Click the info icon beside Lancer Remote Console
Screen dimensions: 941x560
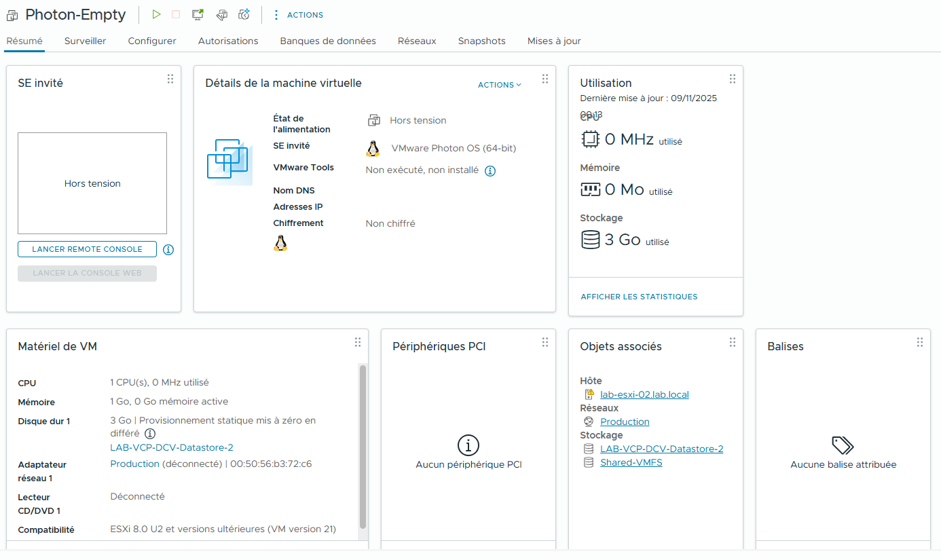coord(168,250)
